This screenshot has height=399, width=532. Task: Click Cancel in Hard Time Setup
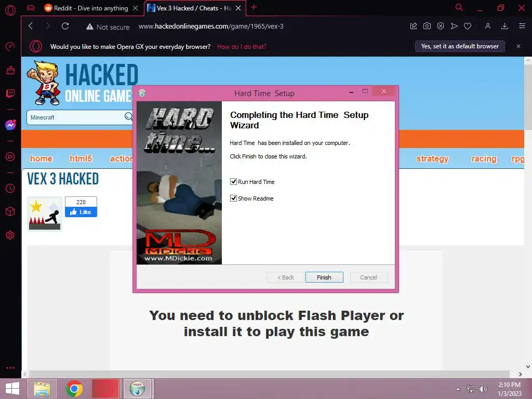pos(368,277)
